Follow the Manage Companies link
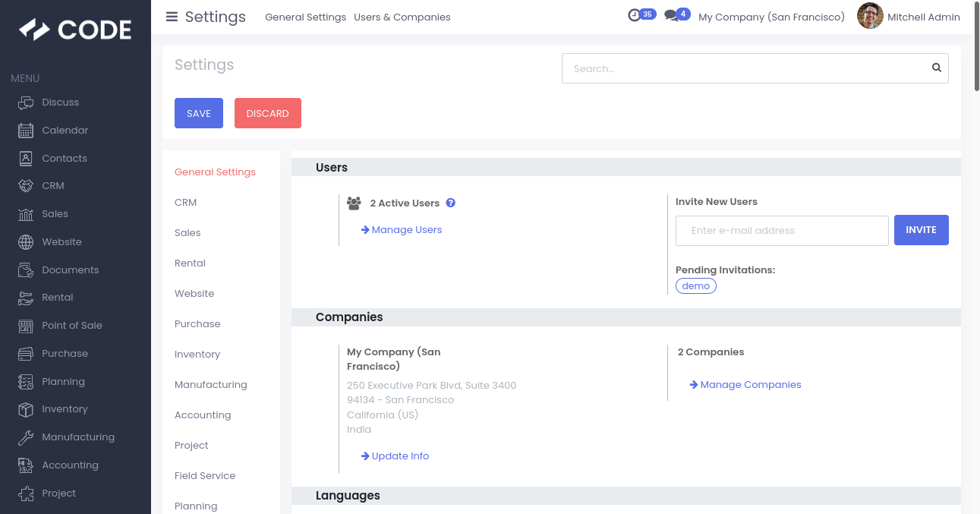980x514 pixels. (x=750, y=385)
